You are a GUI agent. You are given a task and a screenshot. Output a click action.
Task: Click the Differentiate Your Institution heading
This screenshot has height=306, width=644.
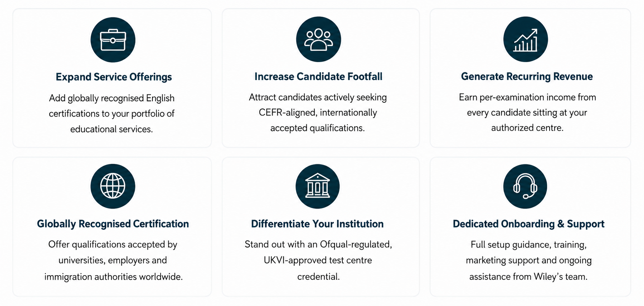pos(317,224)
